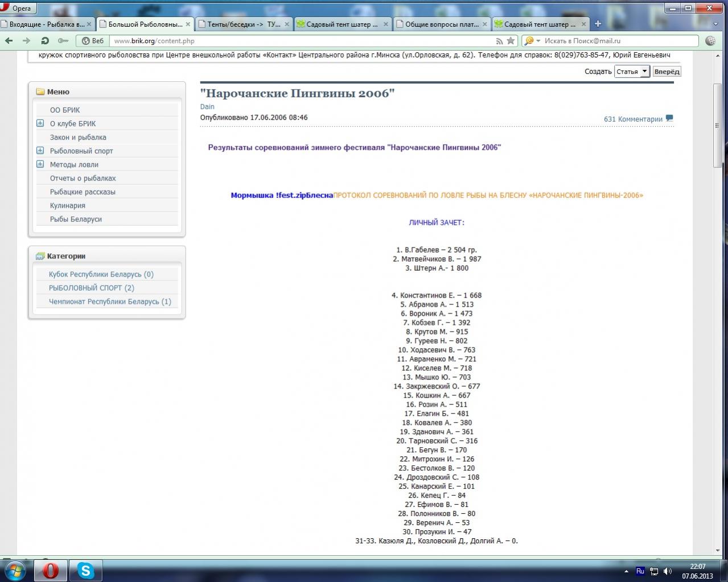
Task: Click the RSS feed icon in address bar
Action: (x=499, y=41)
